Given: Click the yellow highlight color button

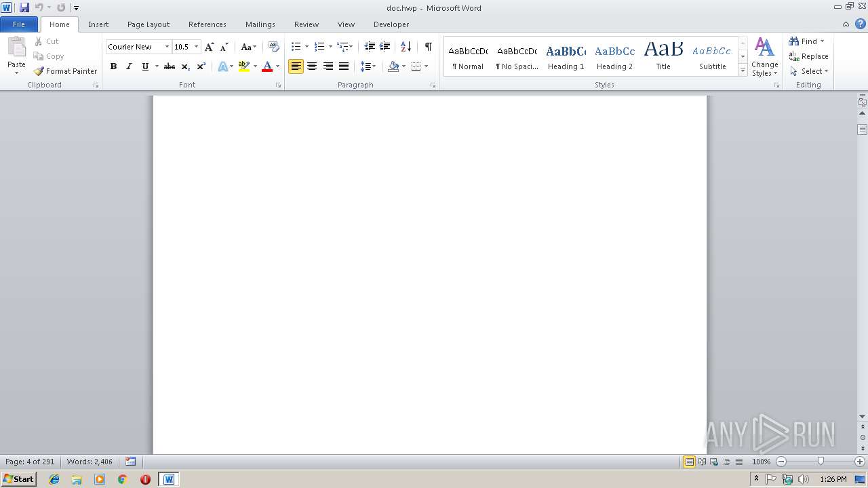Looking at the screenshot, I should click(x=244, y=66).
